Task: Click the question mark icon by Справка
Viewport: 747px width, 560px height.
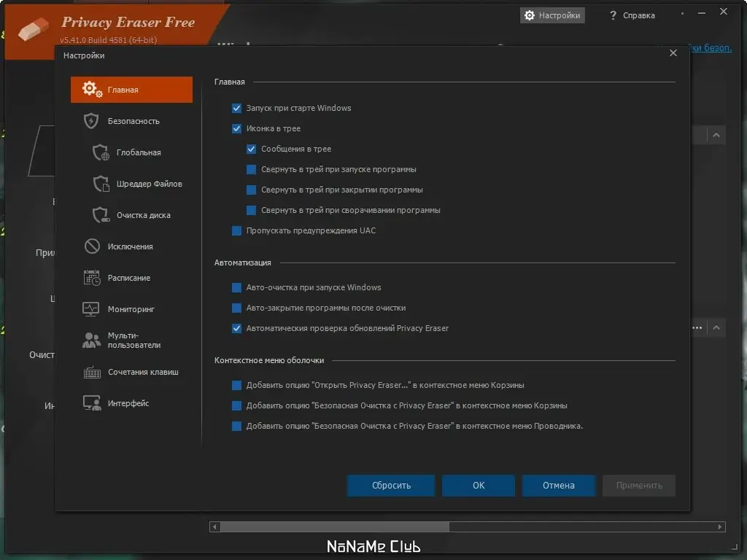Action: point(613,15)
